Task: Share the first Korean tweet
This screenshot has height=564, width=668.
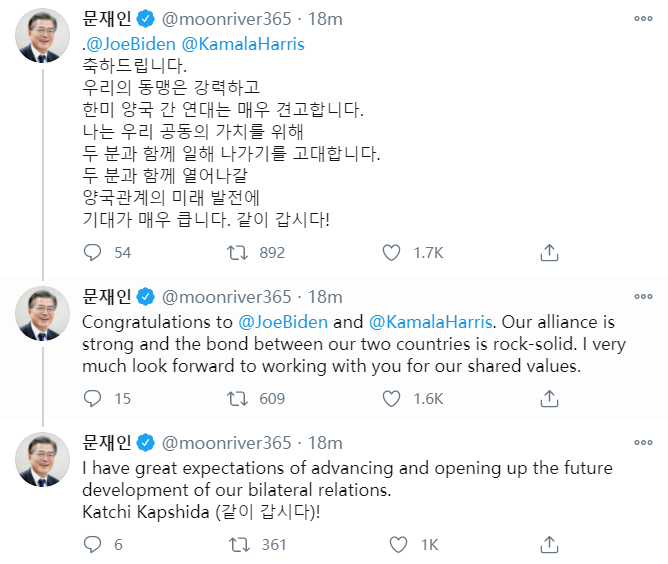Action: click(549, 253)
